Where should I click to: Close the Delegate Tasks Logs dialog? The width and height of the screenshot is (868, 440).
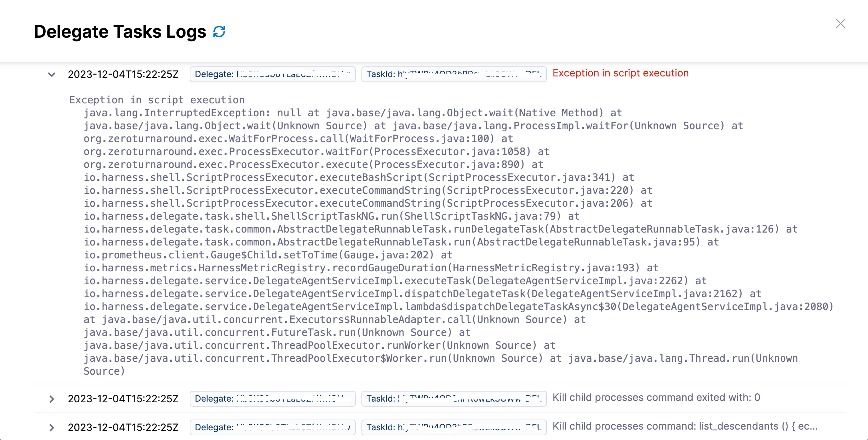[x=840, y=24]
